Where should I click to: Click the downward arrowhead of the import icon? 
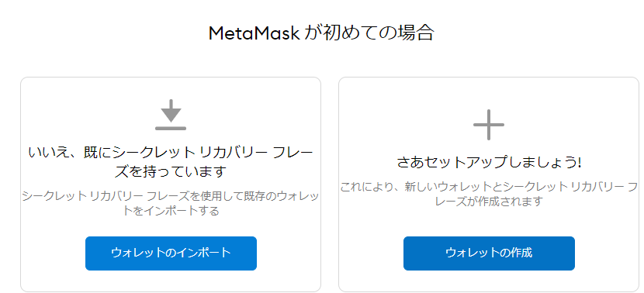click(x=171, y=115)
